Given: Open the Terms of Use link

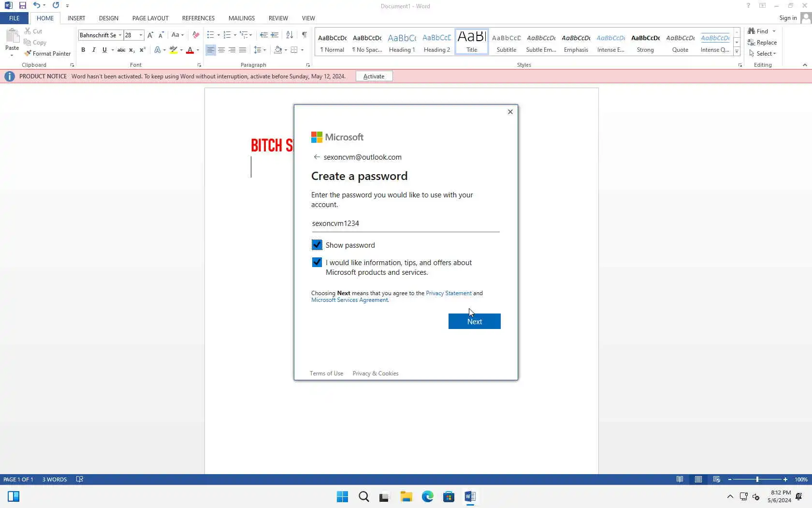Looking at the screenshot, I should pyautogui.click(x=326, y=374).
